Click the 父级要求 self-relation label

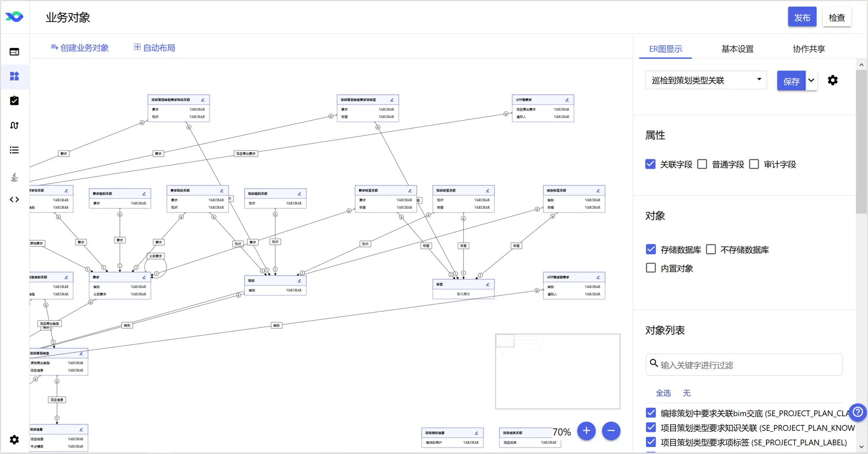tap(156, 256)
